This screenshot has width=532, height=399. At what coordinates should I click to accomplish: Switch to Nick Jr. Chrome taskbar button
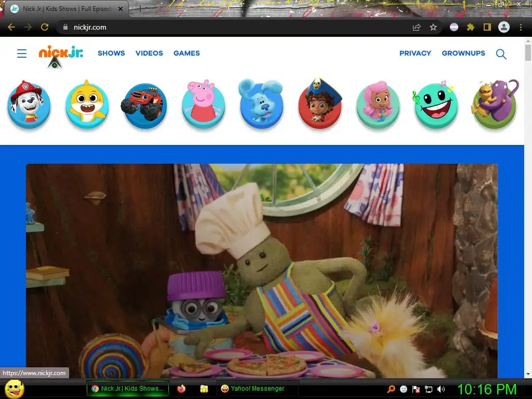tap(128, 389)
